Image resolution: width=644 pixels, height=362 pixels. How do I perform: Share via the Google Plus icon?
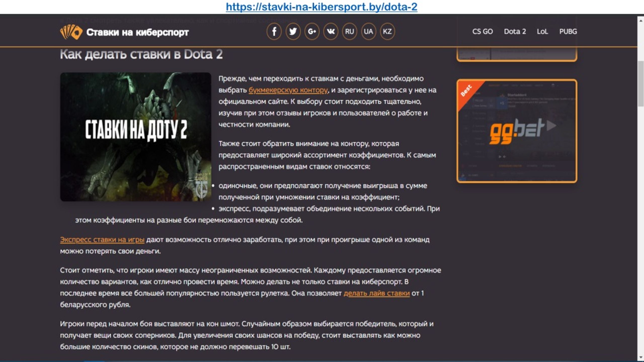[312, 31]
